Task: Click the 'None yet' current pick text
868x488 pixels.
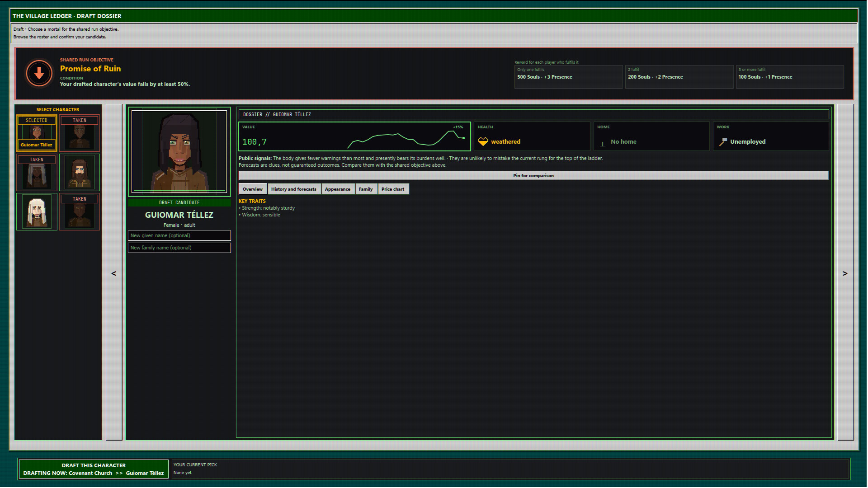Action: coord(183,473)
